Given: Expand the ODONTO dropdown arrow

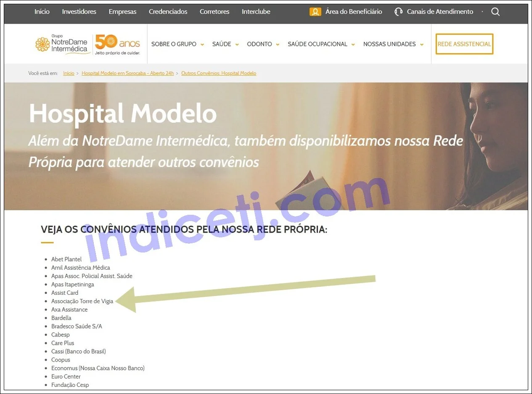Looking at the screenshot, I should click(x=278, y=45).
